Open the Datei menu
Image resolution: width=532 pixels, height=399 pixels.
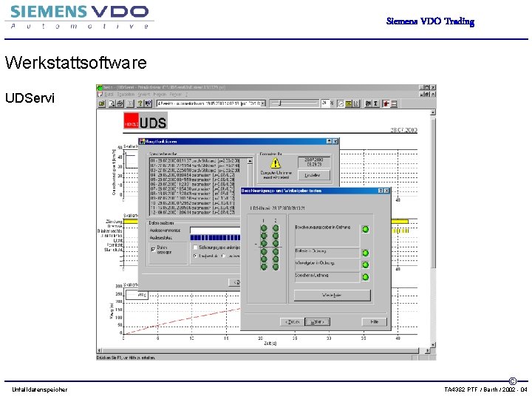(x=109, y=95)
